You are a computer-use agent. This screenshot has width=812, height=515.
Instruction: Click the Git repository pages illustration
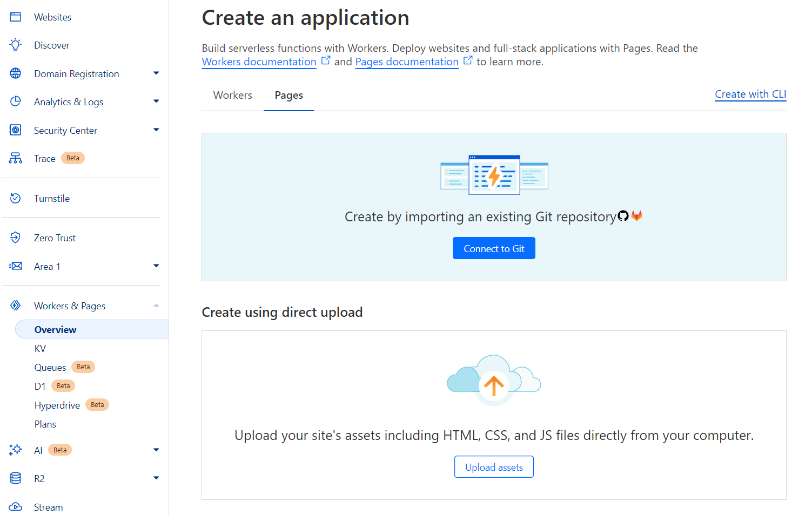(x=494, y=175)
